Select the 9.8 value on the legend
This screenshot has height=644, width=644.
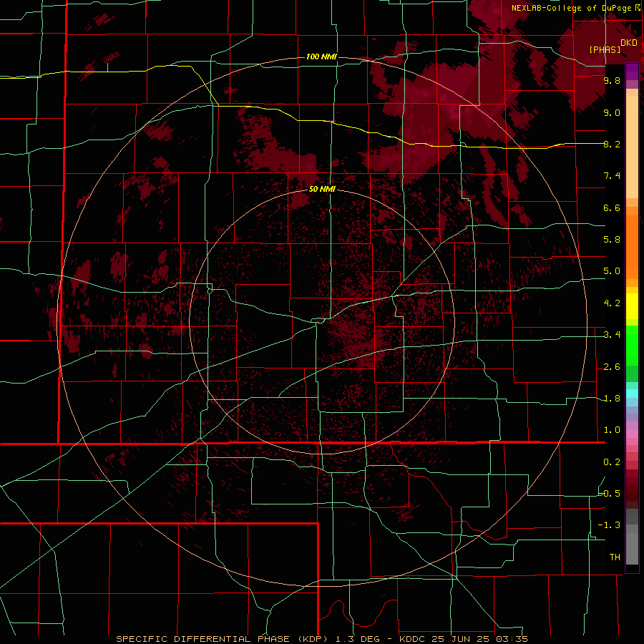612,80
